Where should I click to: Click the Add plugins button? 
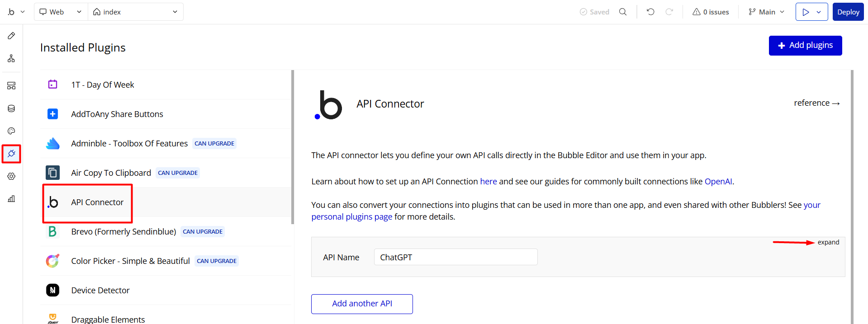805,46
